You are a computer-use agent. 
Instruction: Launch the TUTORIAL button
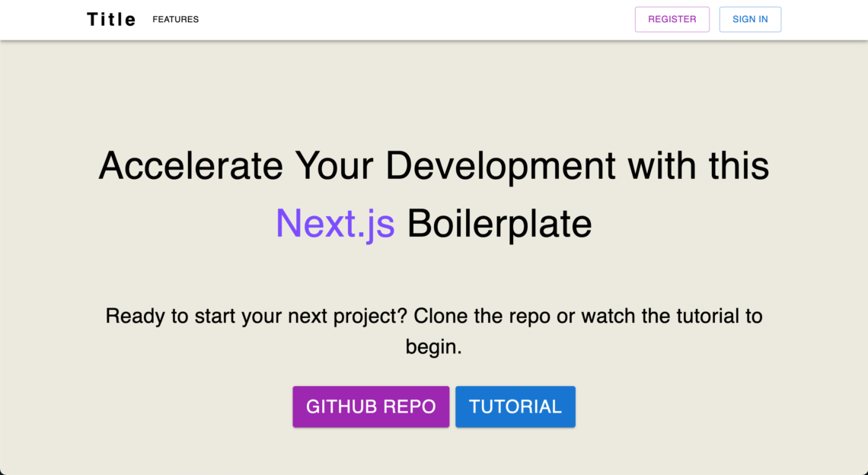(515, 406)
